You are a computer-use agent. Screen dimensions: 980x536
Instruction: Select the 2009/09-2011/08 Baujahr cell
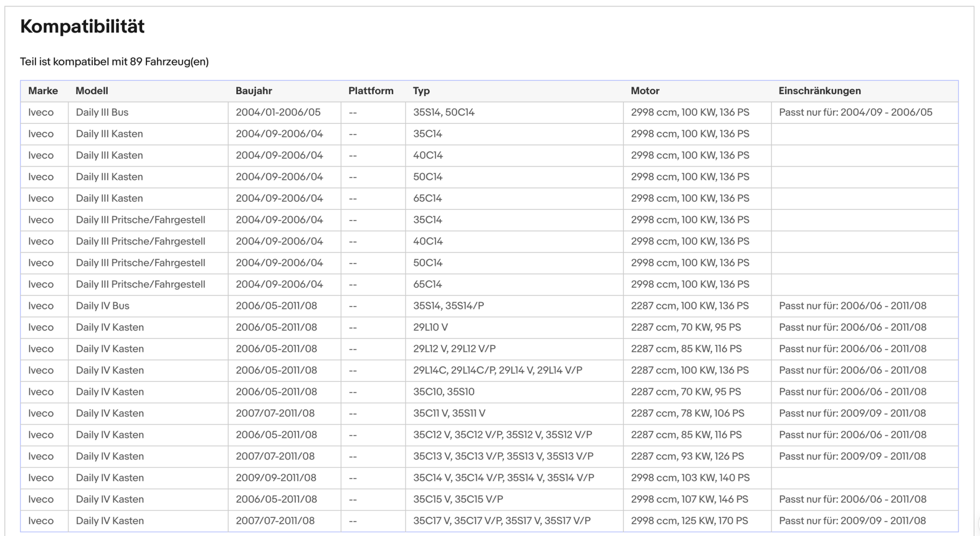(x=285, y=478)
